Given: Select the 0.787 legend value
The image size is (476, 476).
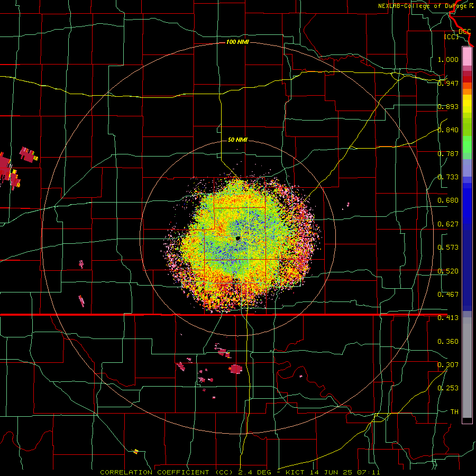Looking at the screenshot, I should [x=448, y=153].
